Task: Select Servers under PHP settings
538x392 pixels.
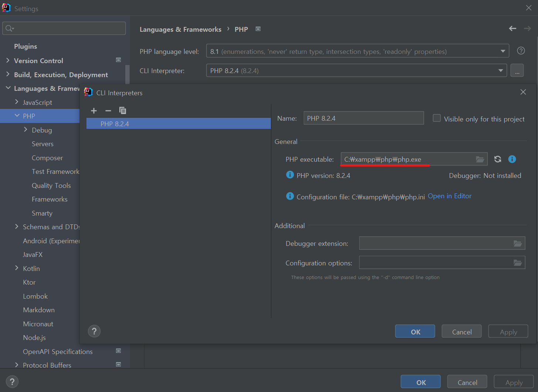Action: tap(42, 144)
